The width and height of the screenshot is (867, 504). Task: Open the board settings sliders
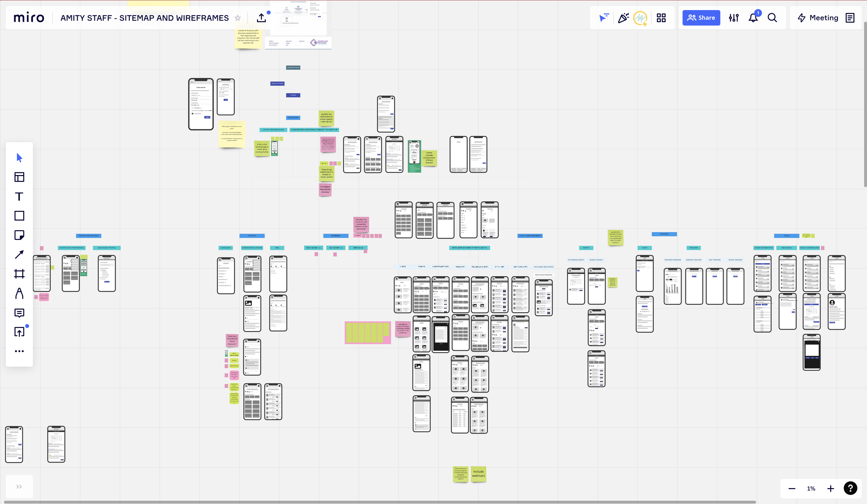pyautogui.click(x=733, y=18)
